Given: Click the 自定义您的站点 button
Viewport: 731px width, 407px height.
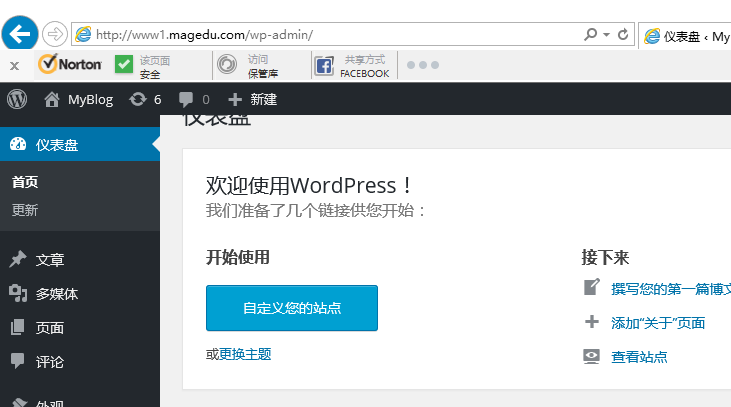Looking at the screenshot, I should [292, 308].
